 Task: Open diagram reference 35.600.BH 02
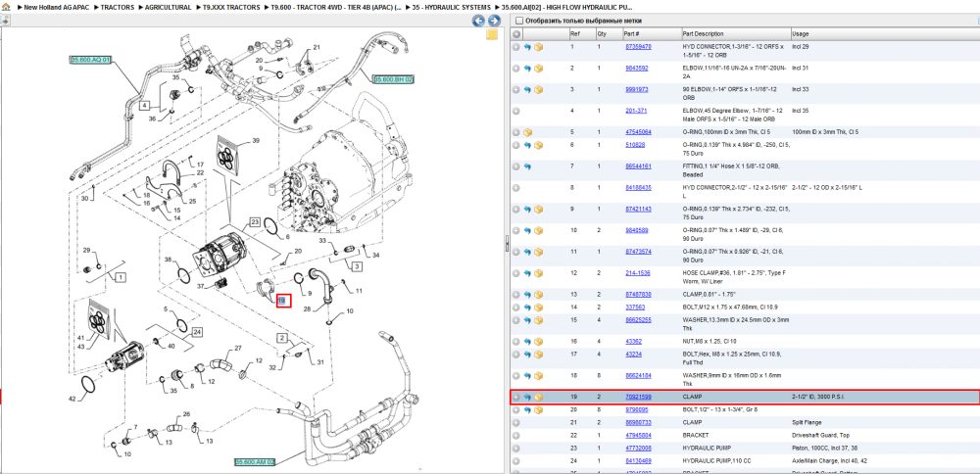[394, 79]
